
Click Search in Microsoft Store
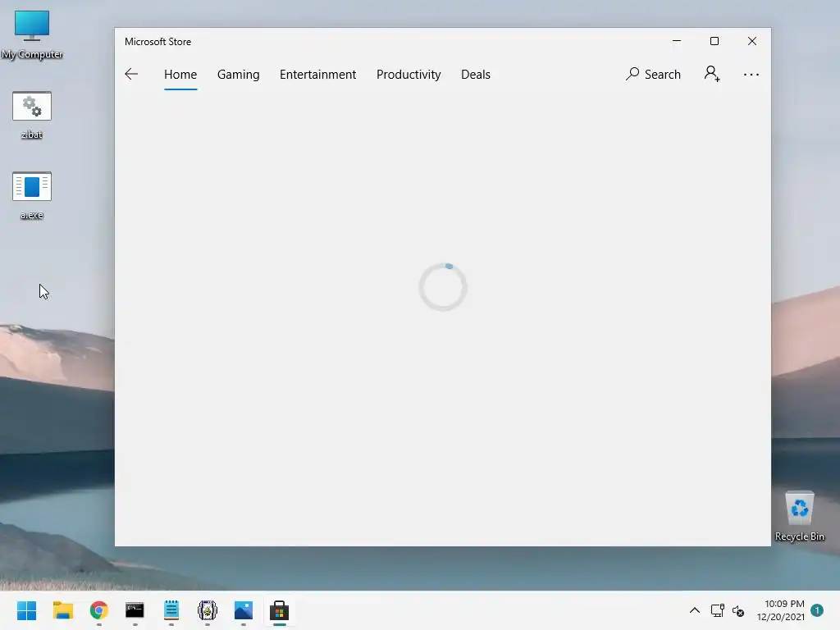tap(653, 75)
